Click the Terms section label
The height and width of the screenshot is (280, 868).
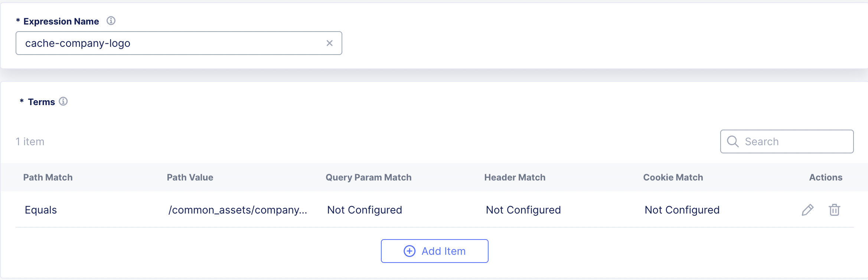[41, 102]
